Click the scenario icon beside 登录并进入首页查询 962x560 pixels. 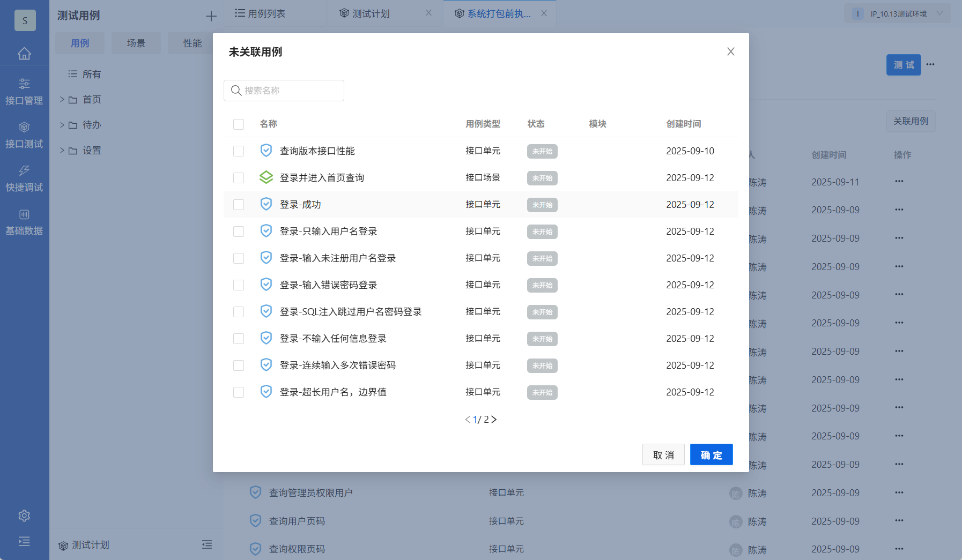(267, 177)
